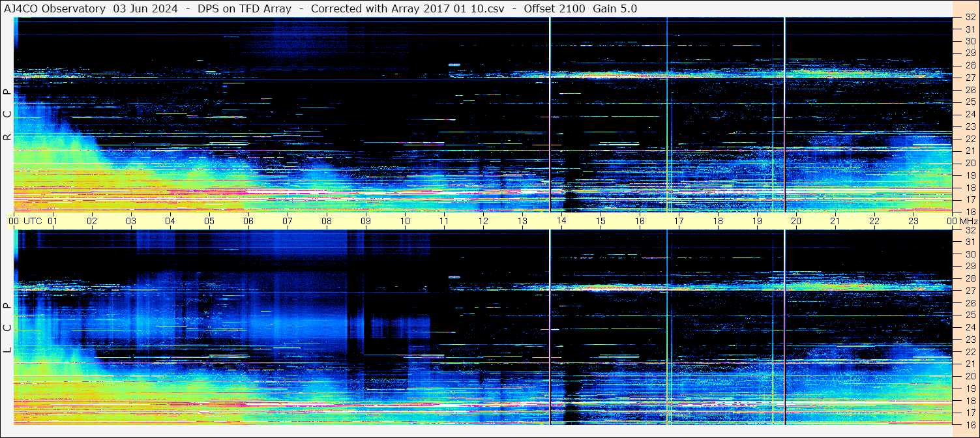Click the 24 MHz label on LCP scale
The image size is (980, 438).
point(970,327)
